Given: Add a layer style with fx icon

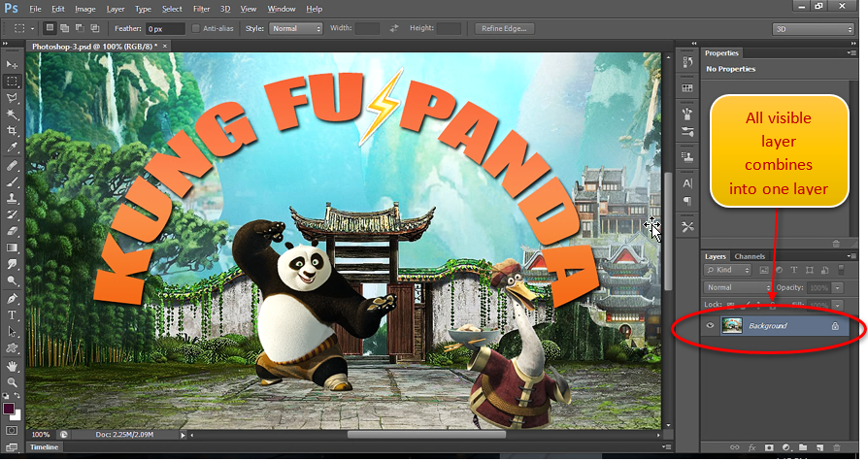Looking at the screenshot, I should point(751,447).
